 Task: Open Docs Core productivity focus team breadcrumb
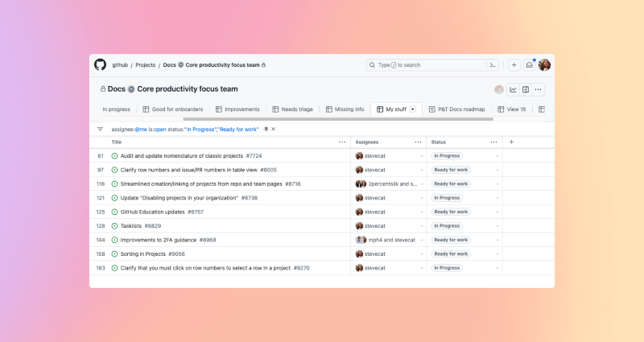pos(214,65)
